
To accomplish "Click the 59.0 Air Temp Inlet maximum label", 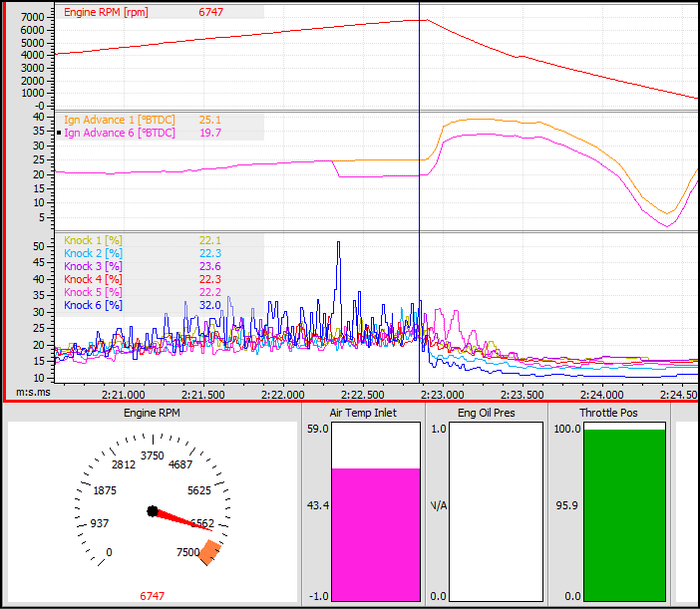I will [x=318, y=429].
